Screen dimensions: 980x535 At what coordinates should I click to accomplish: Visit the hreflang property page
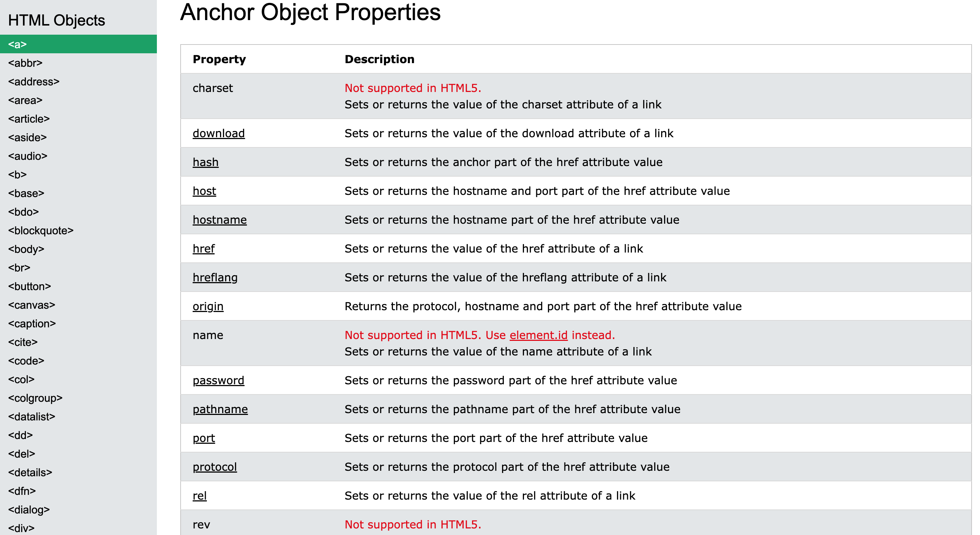(x=215, y=277)
